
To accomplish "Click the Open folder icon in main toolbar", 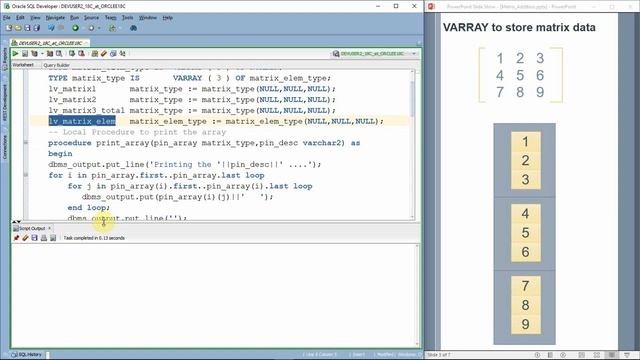I will (18, 28).
